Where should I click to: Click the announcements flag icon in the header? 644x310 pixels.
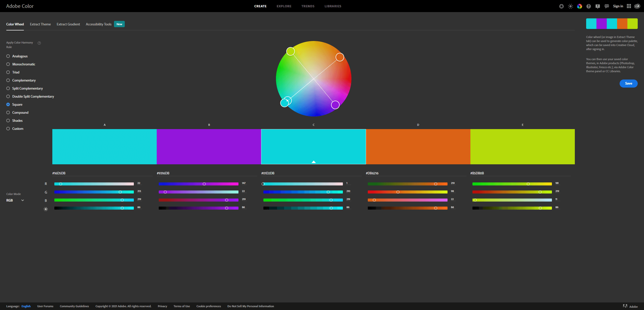(597, 6)
